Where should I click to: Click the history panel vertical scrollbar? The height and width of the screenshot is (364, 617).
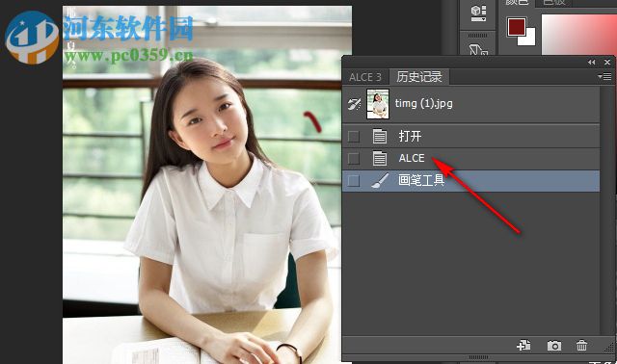(606, 210)
